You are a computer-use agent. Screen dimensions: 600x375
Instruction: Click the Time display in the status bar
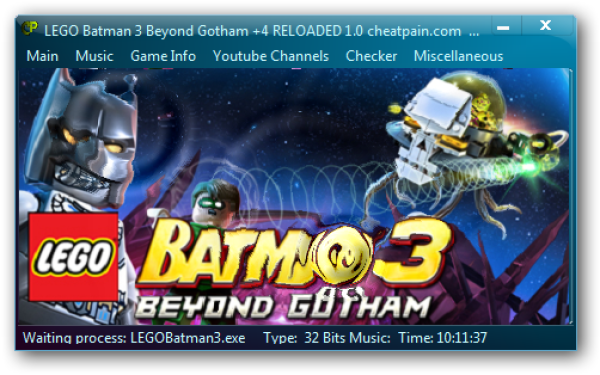coord(442,338)
